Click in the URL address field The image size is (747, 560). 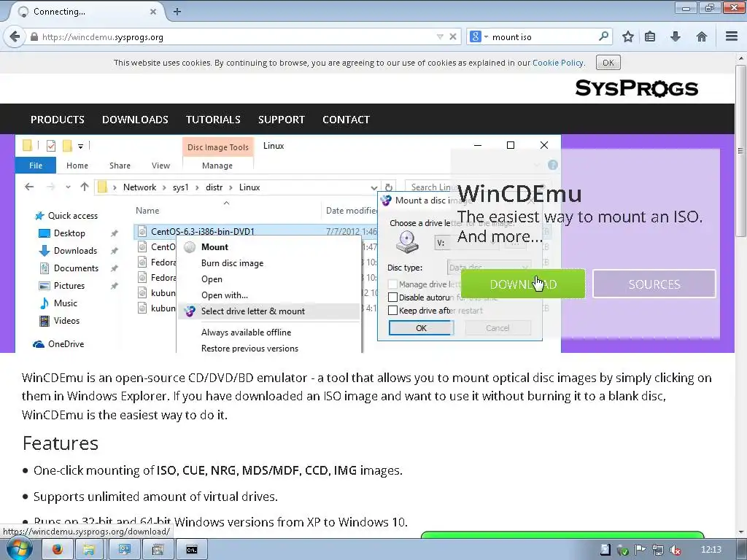tap(237, 36)
